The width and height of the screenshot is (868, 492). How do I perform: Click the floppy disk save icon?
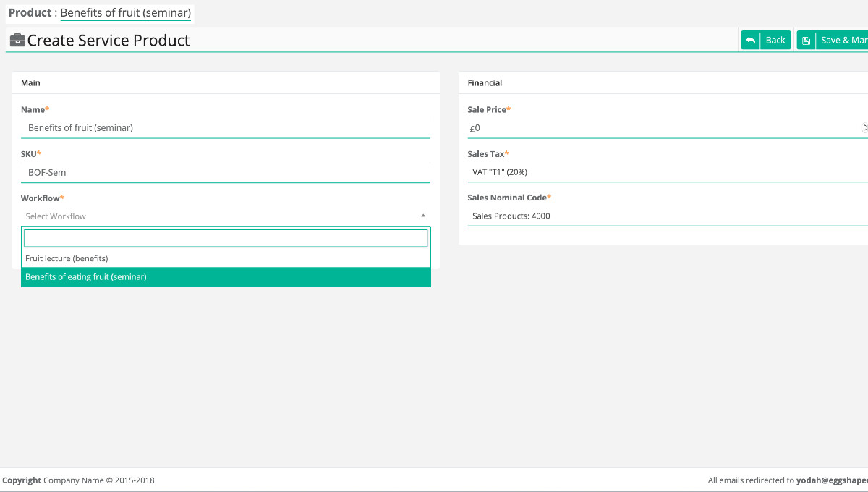[x=806, y=41]
